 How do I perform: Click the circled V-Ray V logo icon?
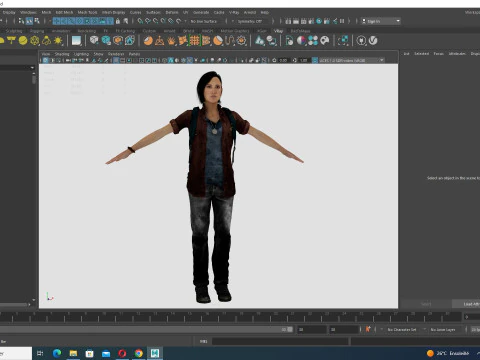pos(373,41)
